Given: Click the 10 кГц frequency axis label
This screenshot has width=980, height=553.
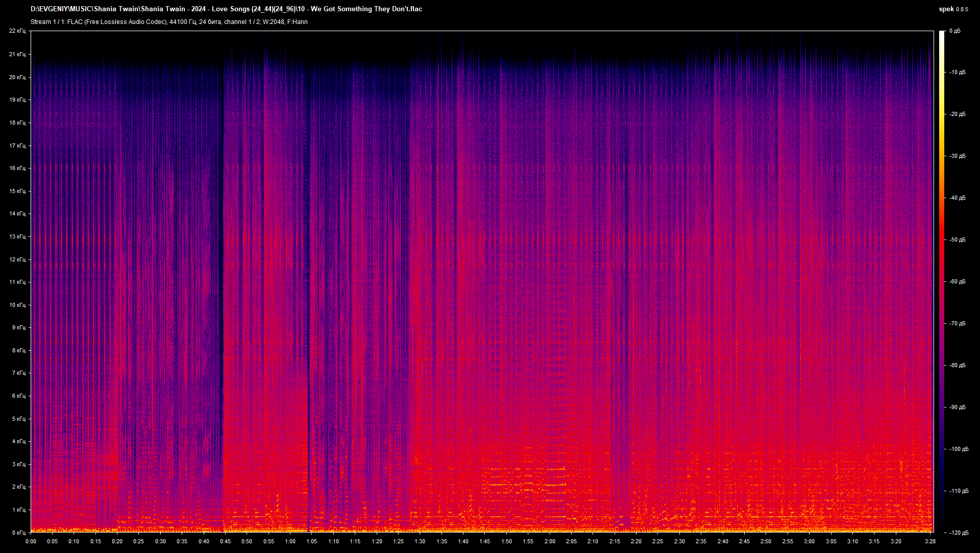Looking at the screenshot, I should point(17,305).
